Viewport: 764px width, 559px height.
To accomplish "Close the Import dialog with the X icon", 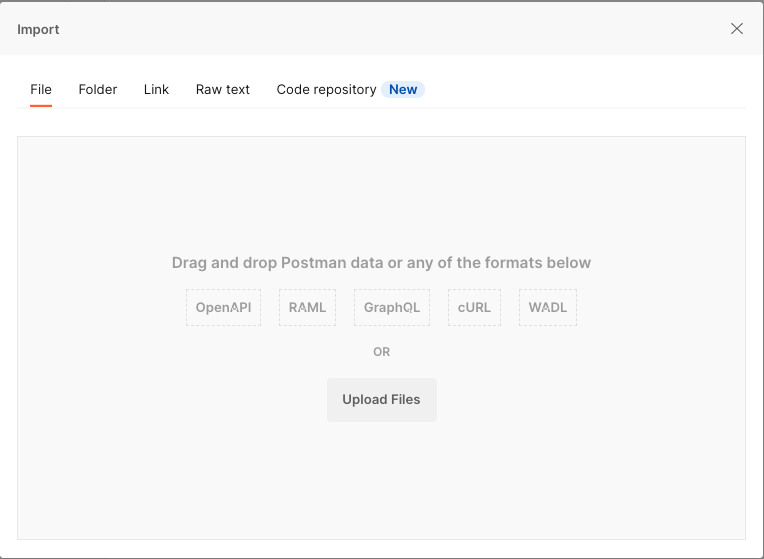I will click(x=737, y=29).
